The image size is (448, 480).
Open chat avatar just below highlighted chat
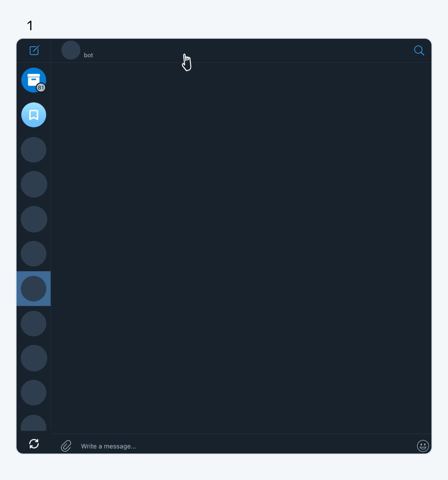click(x=34, y=324)
